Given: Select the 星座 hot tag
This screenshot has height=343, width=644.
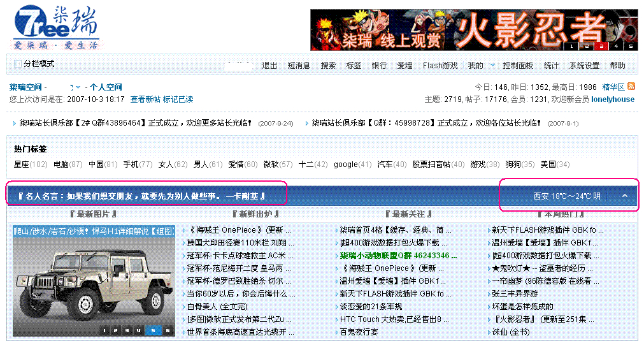Looking at the screenshot, I should tap(22, 164).
